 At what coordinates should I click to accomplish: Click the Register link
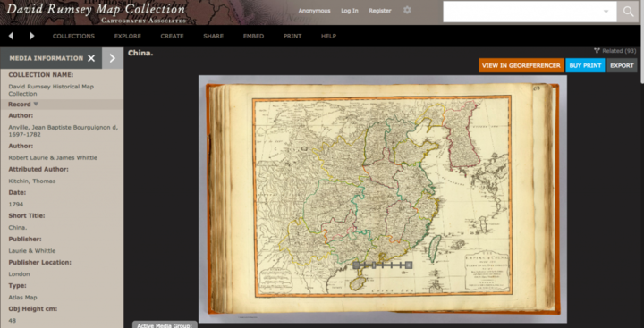click(380, 11)
